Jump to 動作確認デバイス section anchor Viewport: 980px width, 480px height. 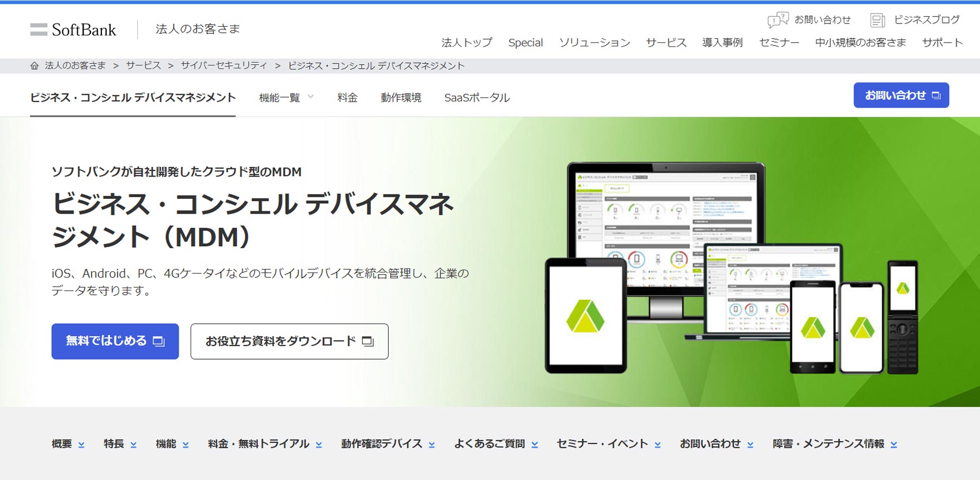(388, 444)
